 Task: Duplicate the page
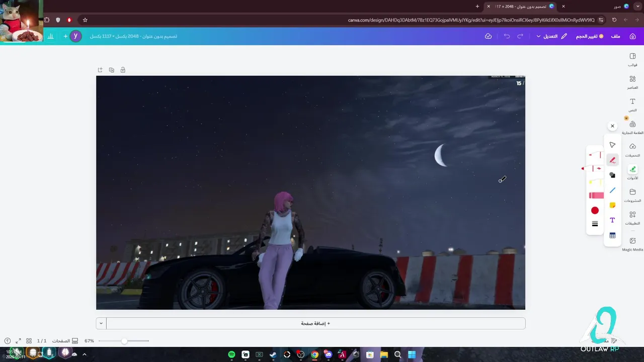(x=111, y=70)
